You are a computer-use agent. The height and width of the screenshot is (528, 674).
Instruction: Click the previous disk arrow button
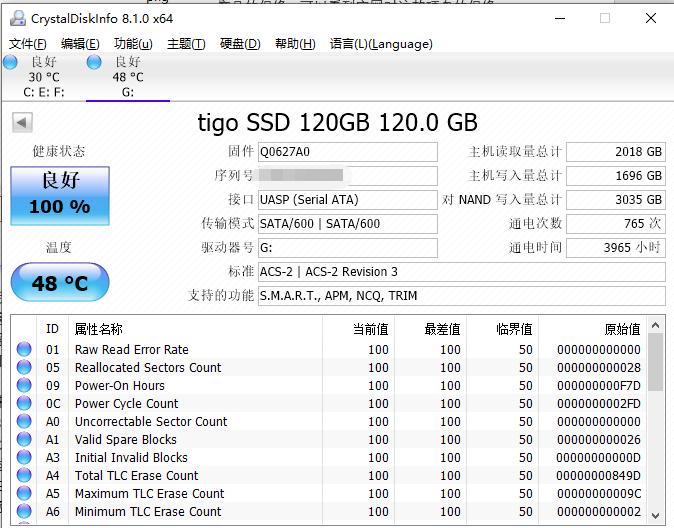(x=22, y=123)
